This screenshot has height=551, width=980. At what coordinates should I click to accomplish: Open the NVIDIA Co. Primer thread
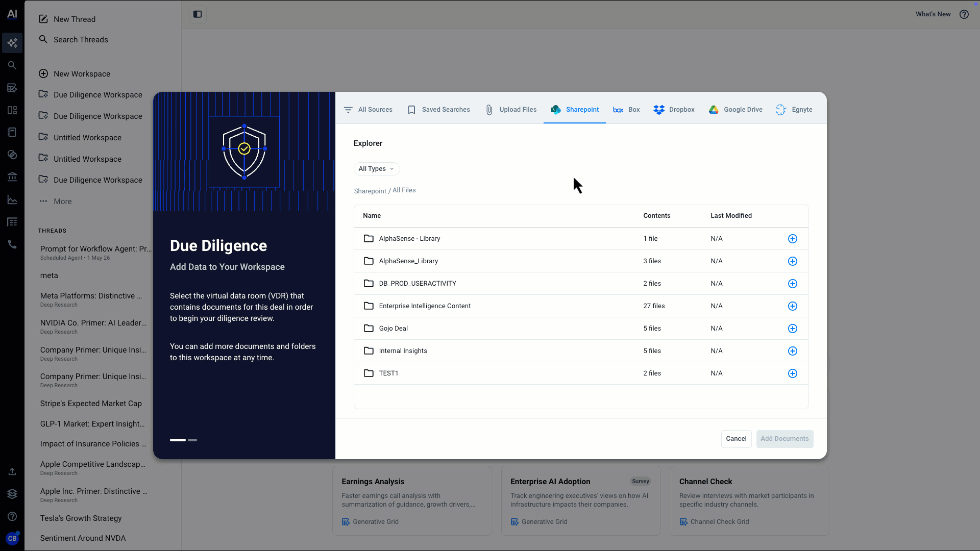[93, 327]
